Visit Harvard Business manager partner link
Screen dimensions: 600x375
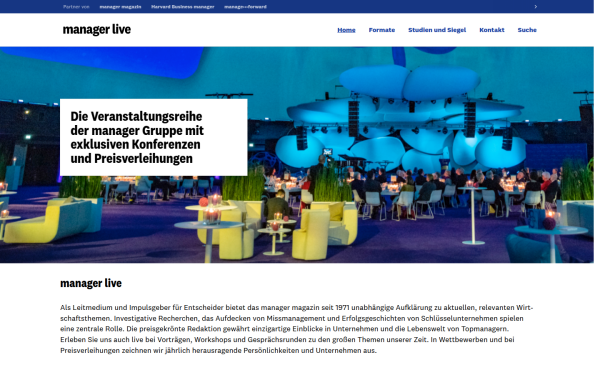[x=183, y=7]
